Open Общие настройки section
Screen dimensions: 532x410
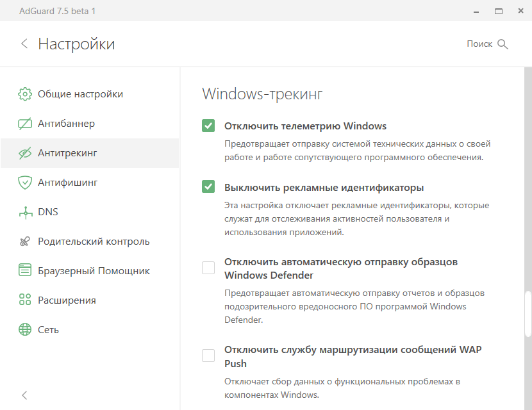(x=90, y=94)
